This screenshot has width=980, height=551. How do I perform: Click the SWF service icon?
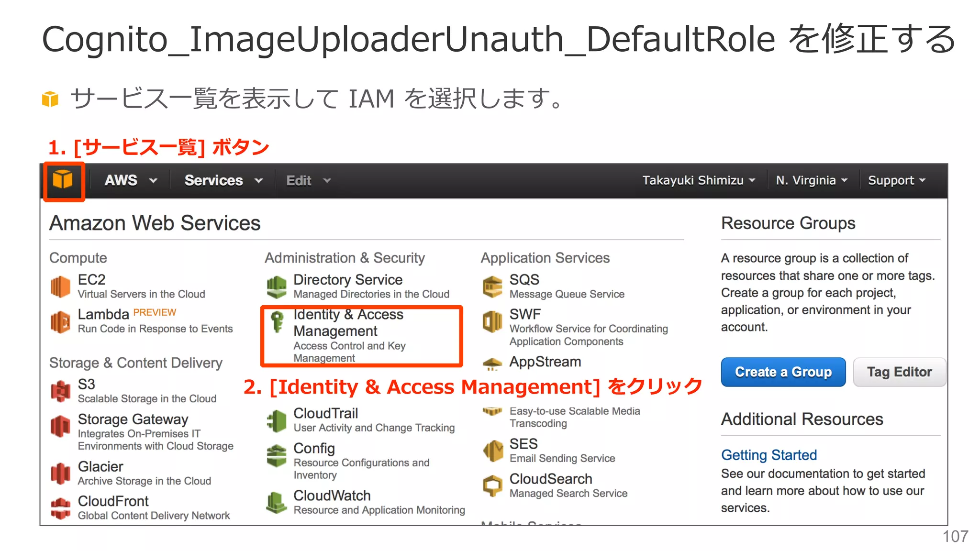pos(492,321)
